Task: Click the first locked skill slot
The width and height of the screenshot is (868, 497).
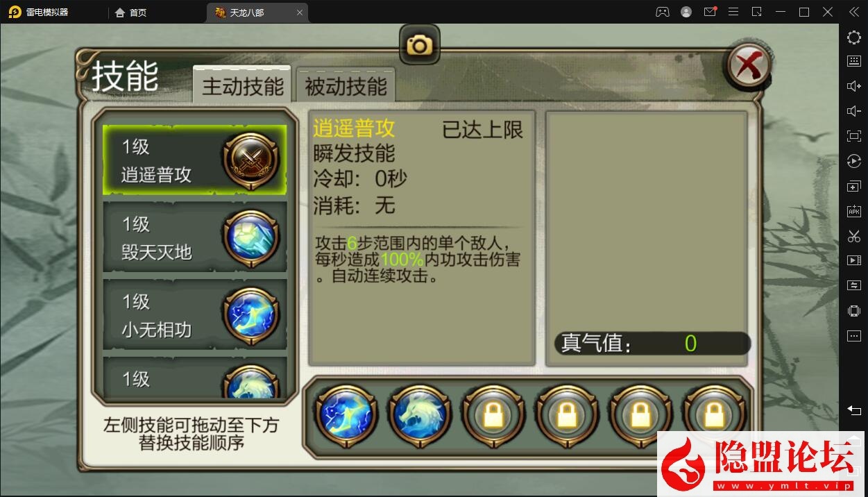Action: [493, 415]
